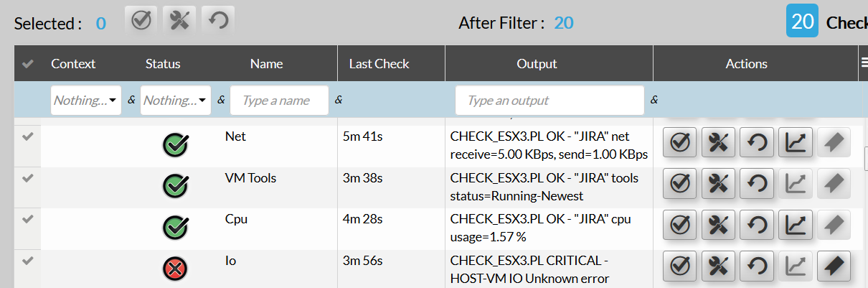Schedule downtime for VM Tools check
868x288 pixels.
tap(718, 185)
